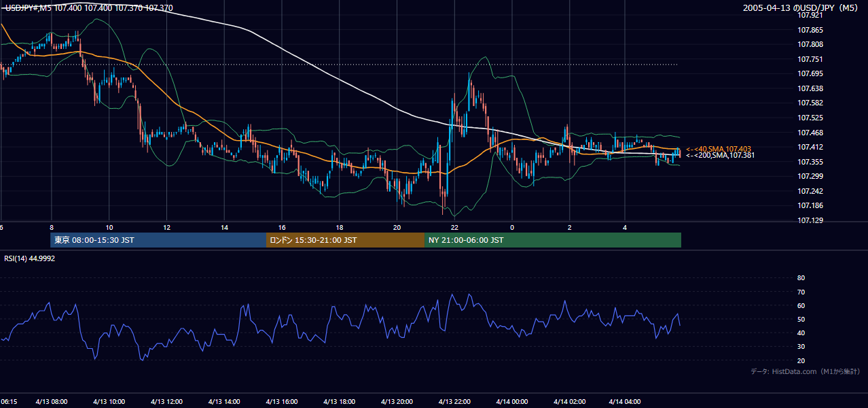Image resolution: width=868 pixels, height=408 pixels.
Task: Click hour label 0 under the price chart
Action: tap(512, 227)
